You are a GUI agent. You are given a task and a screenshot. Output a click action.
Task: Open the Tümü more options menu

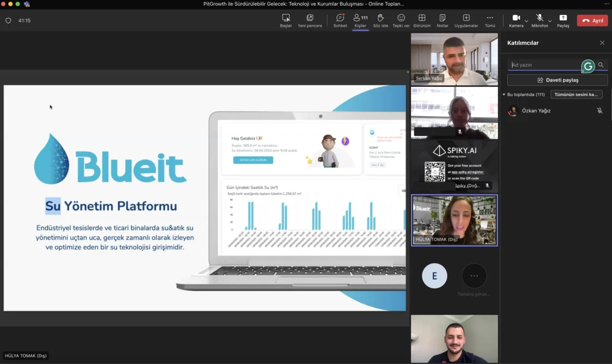point(490,21)
